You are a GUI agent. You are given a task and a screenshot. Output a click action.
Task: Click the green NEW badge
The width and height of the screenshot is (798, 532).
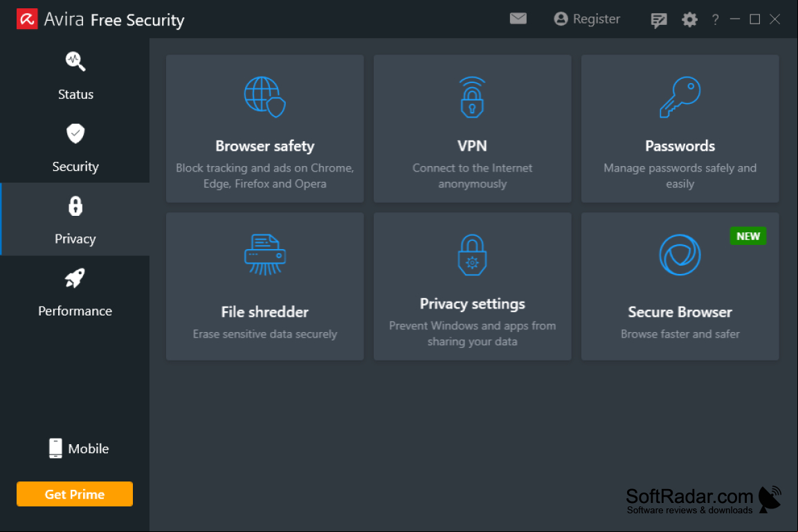click(x=747, y=236)
